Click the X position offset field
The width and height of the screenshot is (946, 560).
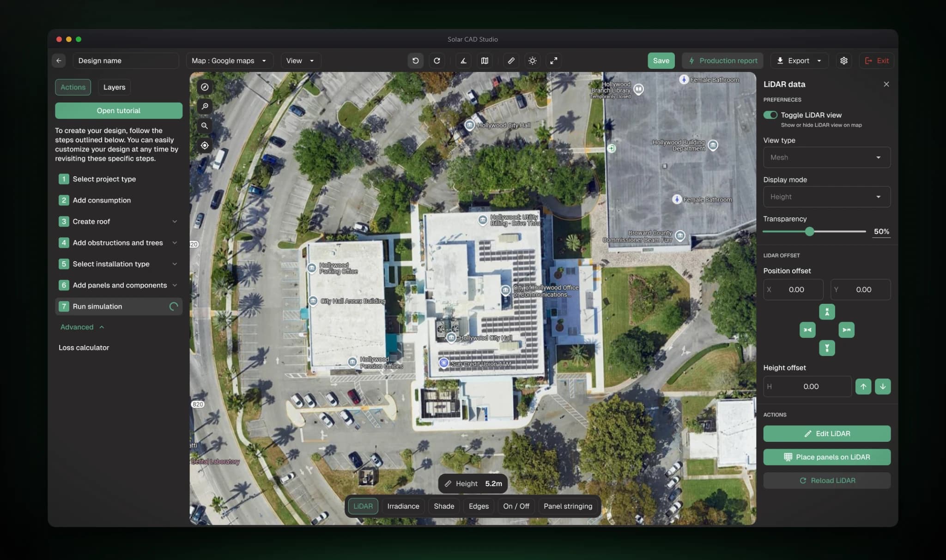[x=793, y=289]
